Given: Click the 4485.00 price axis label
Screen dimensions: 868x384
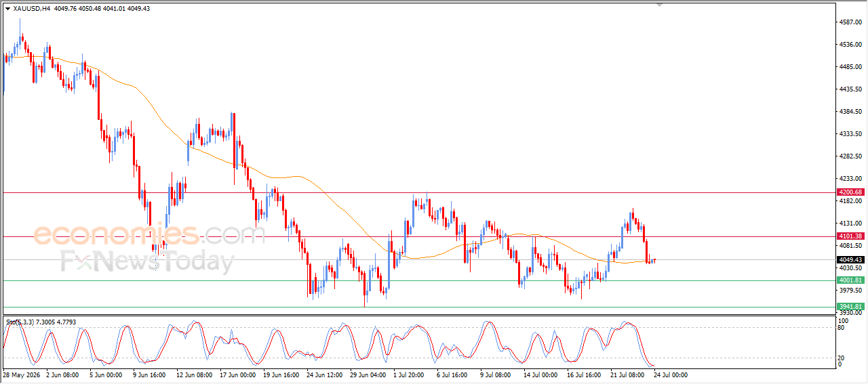Looking at the screenshot, I should pos(852,67).
